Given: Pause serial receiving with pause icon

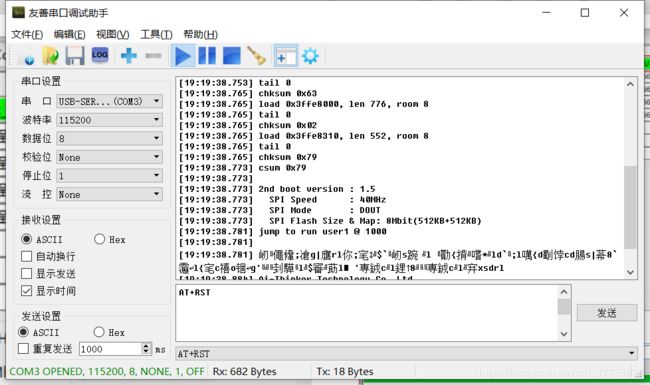Looking at the screenshot, I should coord(207,56).
